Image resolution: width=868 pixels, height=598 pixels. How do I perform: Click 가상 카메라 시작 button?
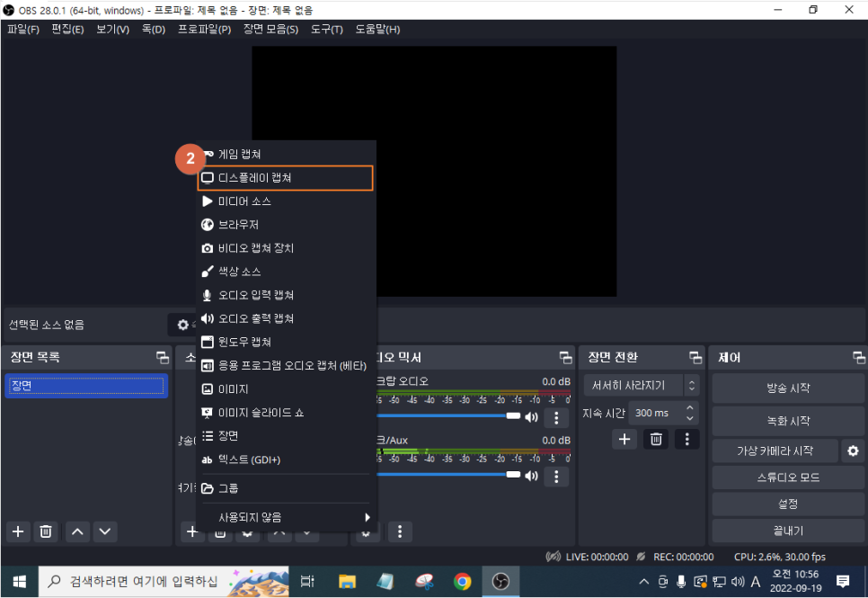click(x=775, y=451)
